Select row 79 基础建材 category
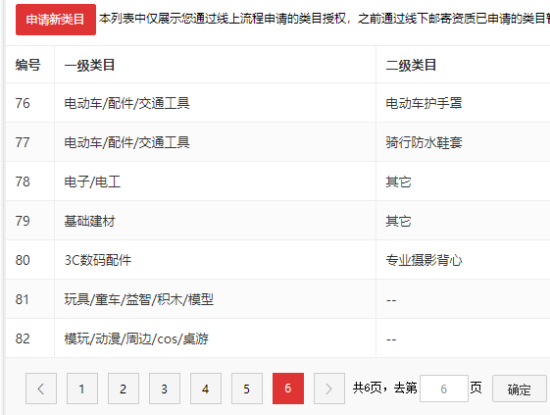Viewport: 550px width, 415px height. (x=89, y=221)
